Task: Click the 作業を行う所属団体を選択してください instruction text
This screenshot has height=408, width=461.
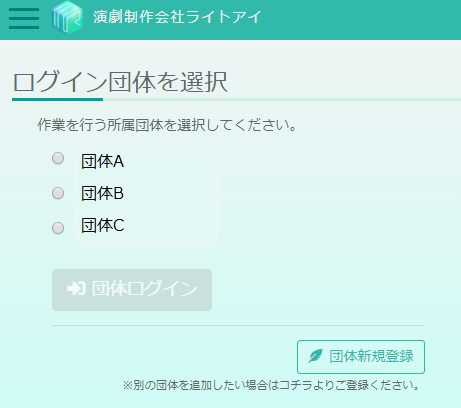Action: point(167,125)
